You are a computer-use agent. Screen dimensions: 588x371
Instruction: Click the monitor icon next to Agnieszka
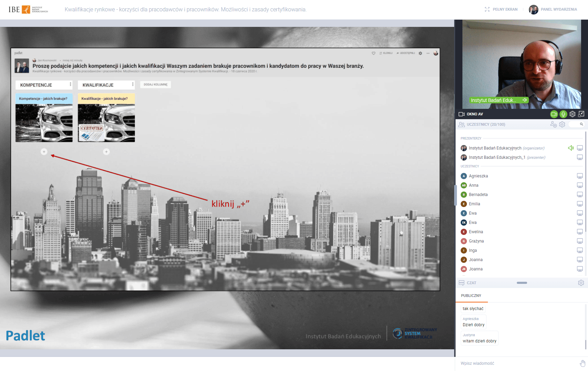point(580,176)
